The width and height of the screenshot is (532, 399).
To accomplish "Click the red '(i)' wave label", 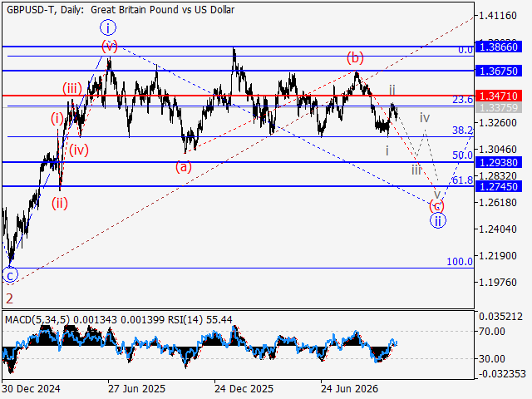I will coord(57,118).
